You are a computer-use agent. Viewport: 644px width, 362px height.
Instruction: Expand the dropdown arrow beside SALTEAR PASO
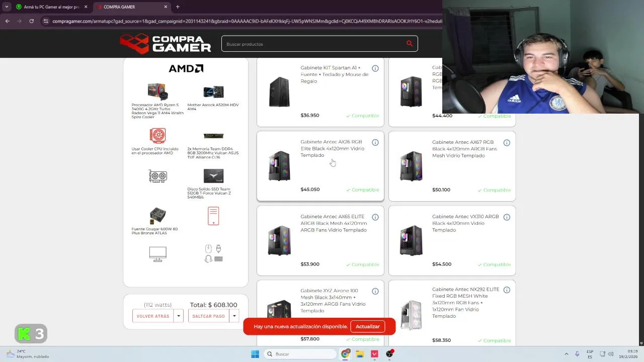(234, 316)
